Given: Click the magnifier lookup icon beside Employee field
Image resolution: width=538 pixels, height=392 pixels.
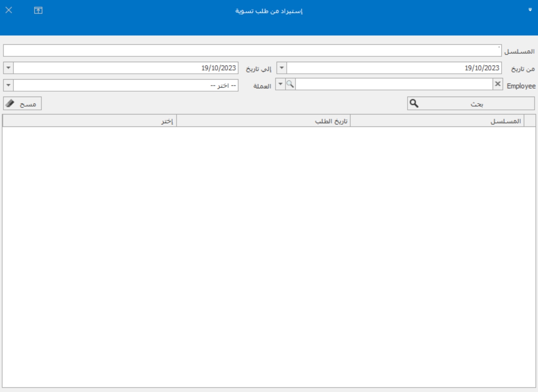Looking at the screenshot, I should point(290,84).
